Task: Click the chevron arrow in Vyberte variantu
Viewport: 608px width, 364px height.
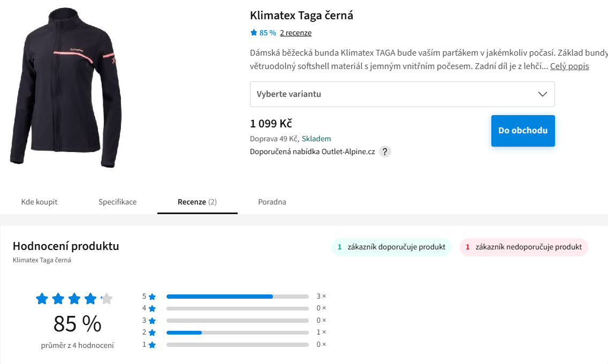Action: coord(543,94)
